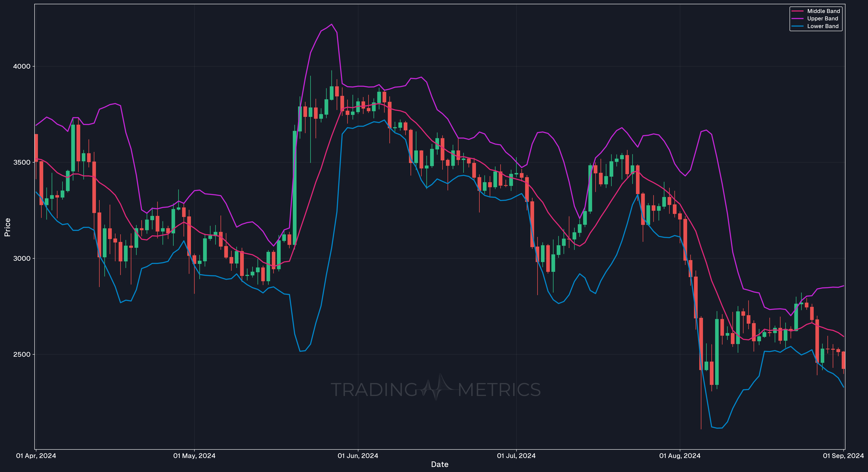
Task: Click the 01 Jul, 2024 date label
Action: tap(516, 456)
